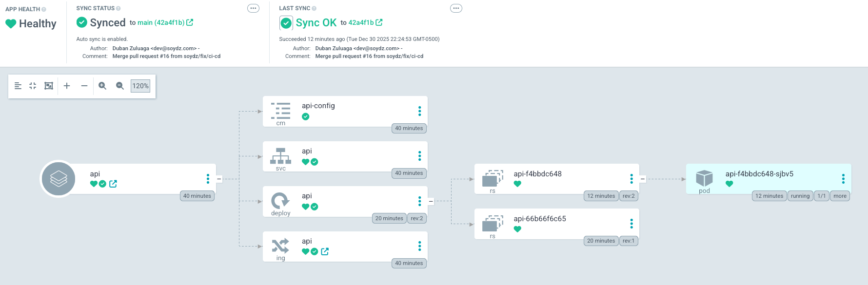
Task: Click the collapse pod view toolbar icon
Action: 33,86
